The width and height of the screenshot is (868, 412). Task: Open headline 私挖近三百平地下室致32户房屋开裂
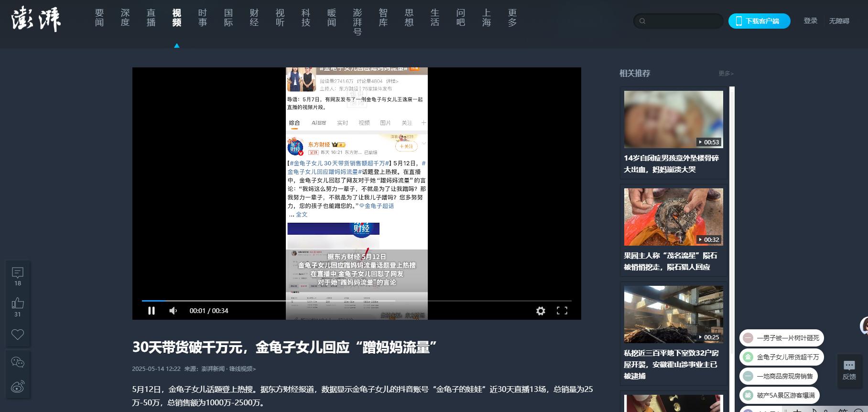671,365
